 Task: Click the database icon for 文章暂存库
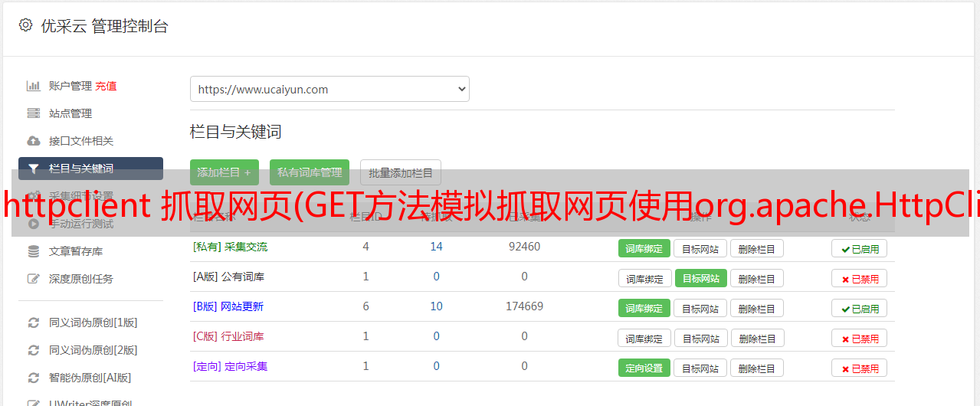pos(33,251)
